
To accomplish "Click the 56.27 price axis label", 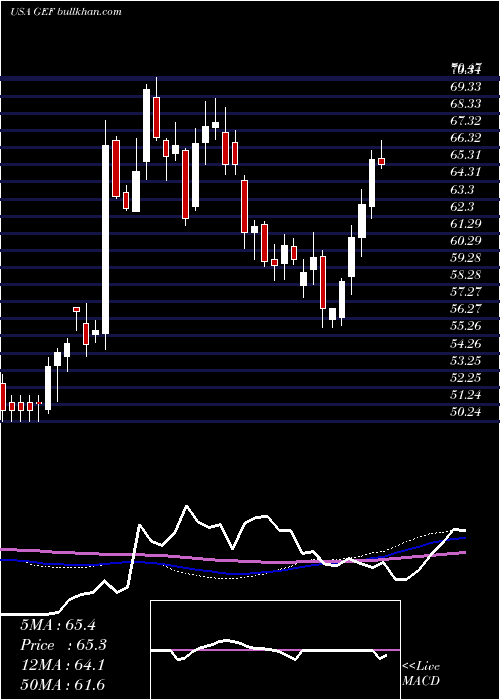I will pyautogui.click(x=466, y=309).
